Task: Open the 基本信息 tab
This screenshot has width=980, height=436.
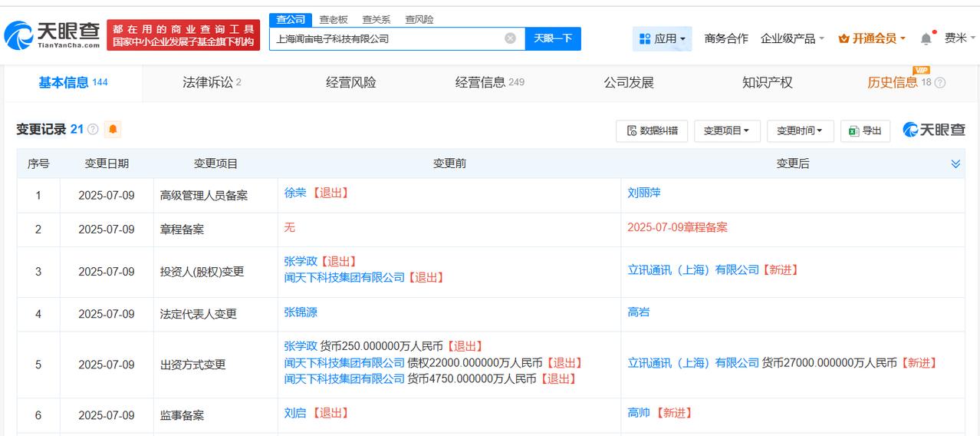Action: (x=73, y=83)
